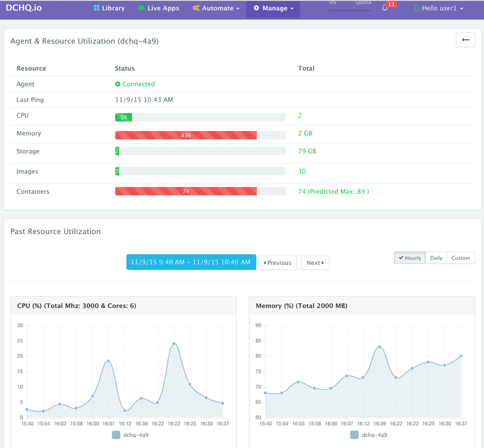Click the red Memory usage bar at 83%
This screenshot has height=448, width=484.
point(185,135)
